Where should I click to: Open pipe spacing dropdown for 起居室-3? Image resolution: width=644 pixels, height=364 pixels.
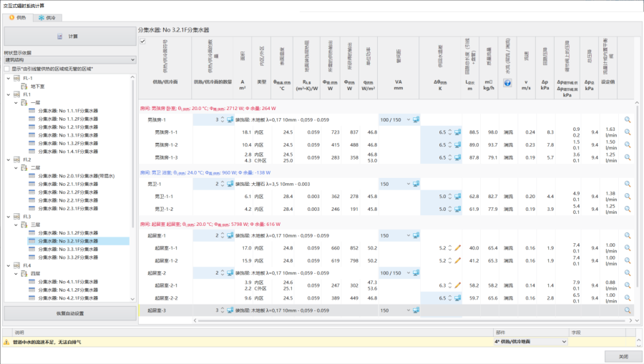[409, 310]
